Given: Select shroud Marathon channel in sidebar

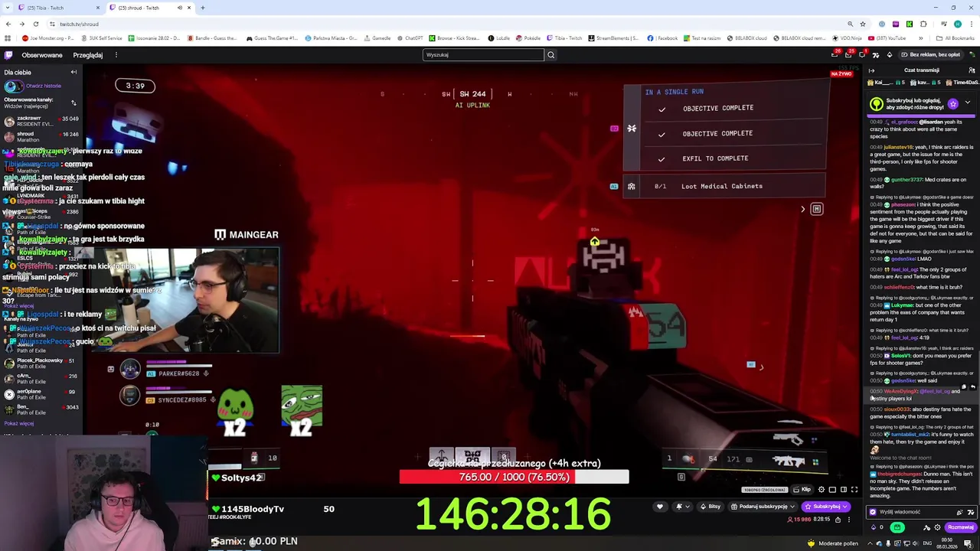Looking at the screenshot, I should (x=41, y=137).
